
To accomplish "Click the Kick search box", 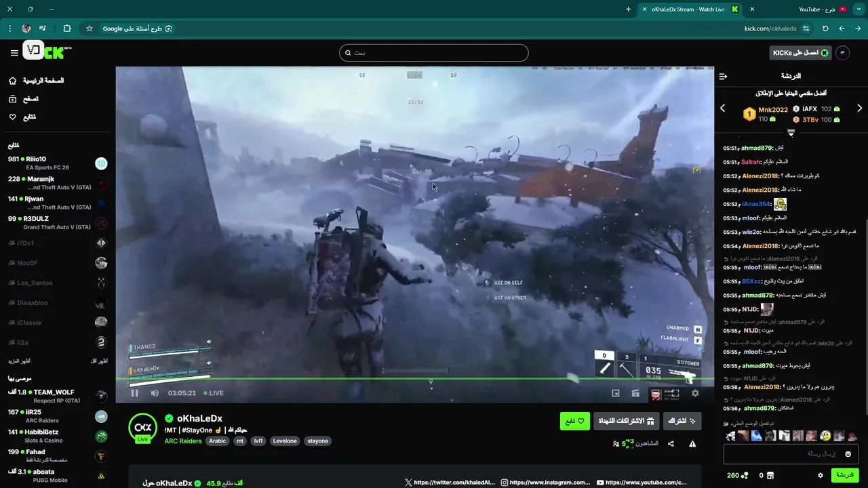I will tap(434, 53).
